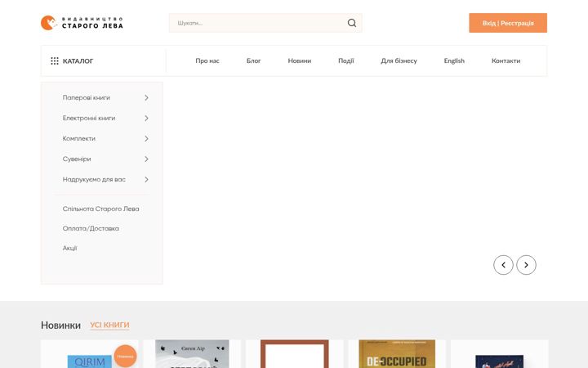Switch to English version
This screenshot has height=368, width=588.
pos(454,61)
